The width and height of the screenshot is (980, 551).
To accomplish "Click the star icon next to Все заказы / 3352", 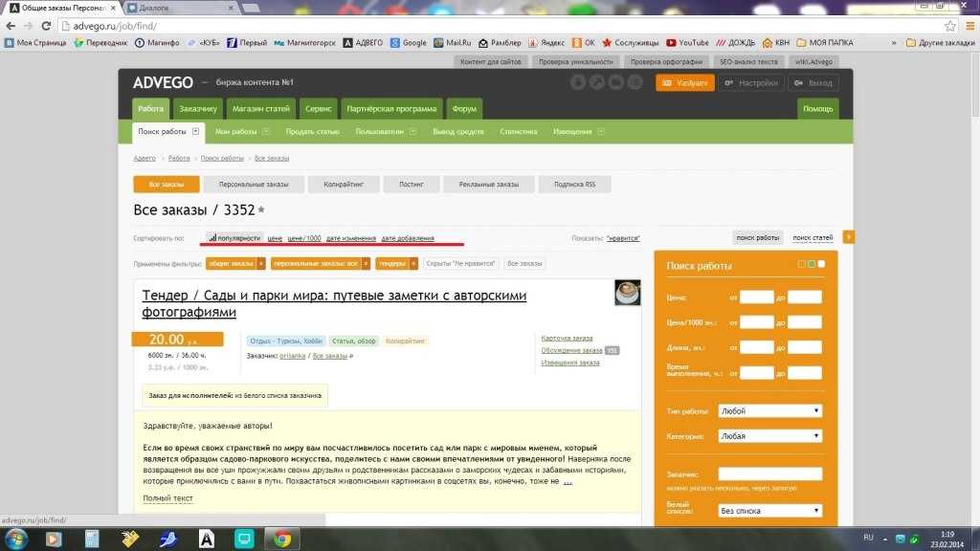I will (261, 209).
